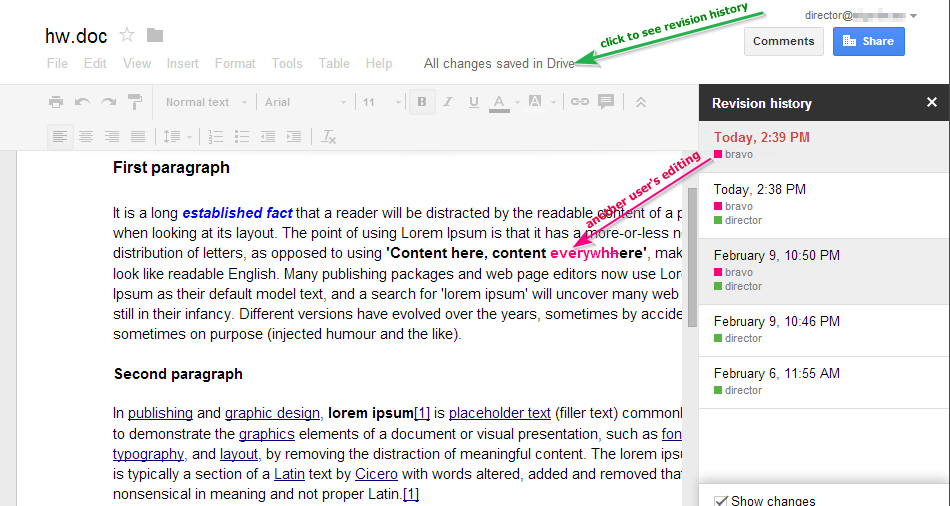Click the Undo arrow icon
Viewport: 950px width, 506px height.
click(x=82, y=102)
